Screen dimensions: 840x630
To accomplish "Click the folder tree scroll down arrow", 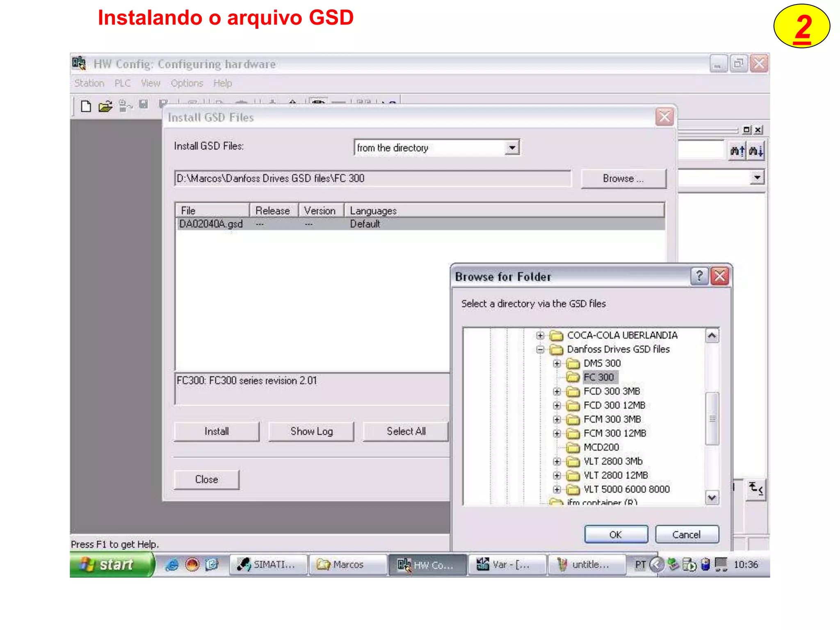I will click(x=712, y=498).
